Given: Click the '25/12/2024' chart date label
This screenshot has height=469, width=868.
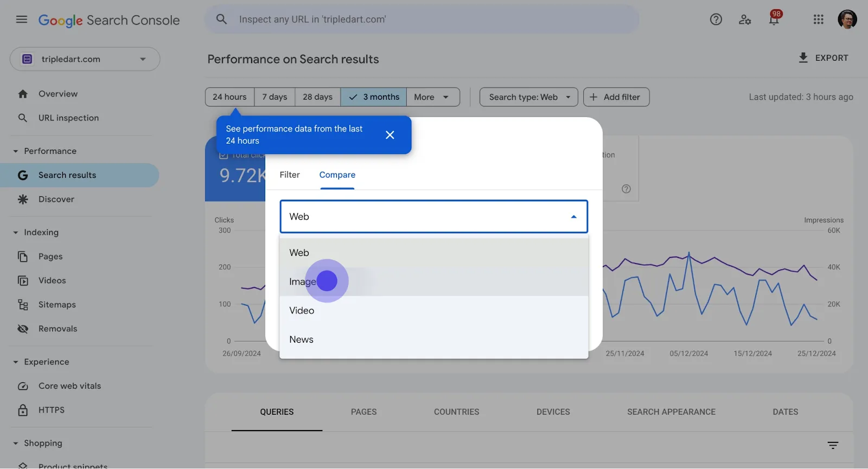Looking at the screenshot, I should pyautogui.click(x=816, y=354).
